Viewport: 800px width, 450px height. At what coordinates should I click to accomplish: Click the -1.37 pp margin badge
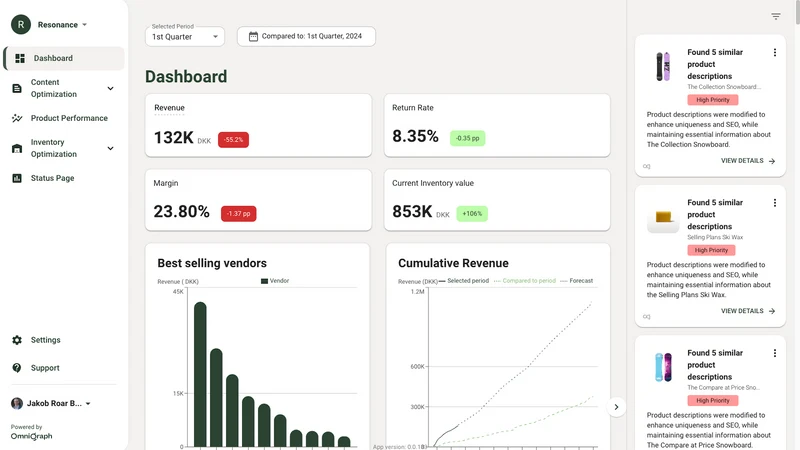click(x=238, y=213)
